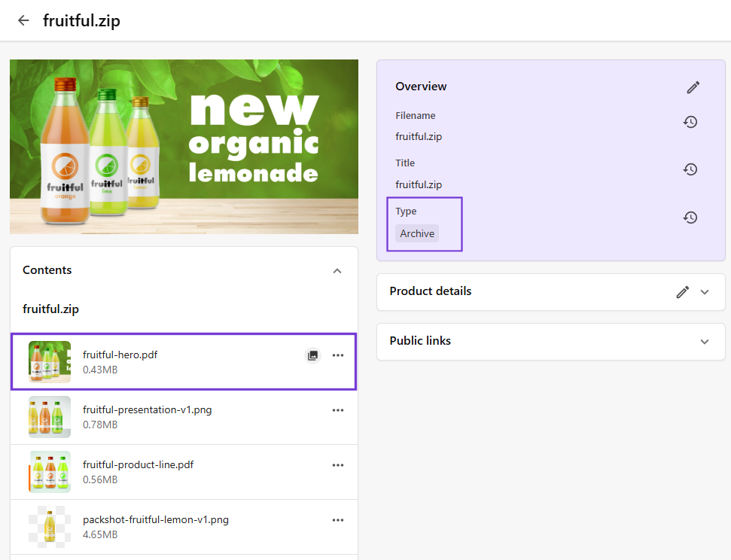Edit Product details with pencil icon

pyautogui.click(x=683, y=292)
